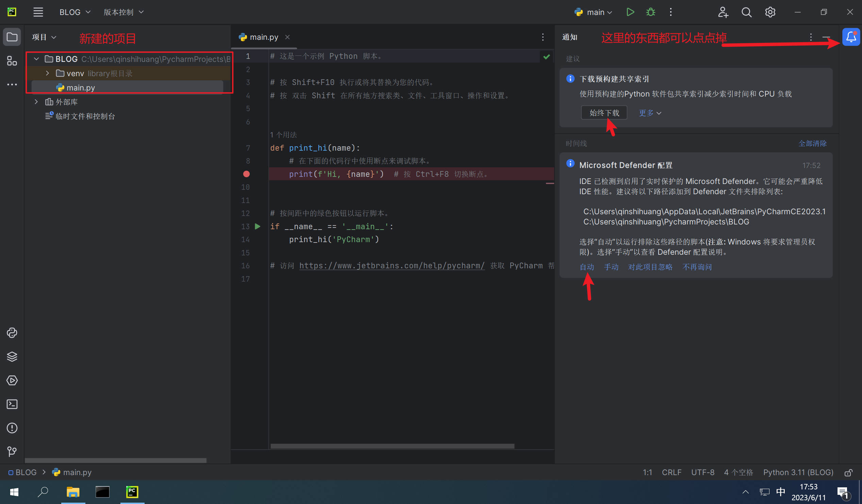This screenshot has width=862, height=504.
Task: Open the Windows notification center icon
Action: 843,492
